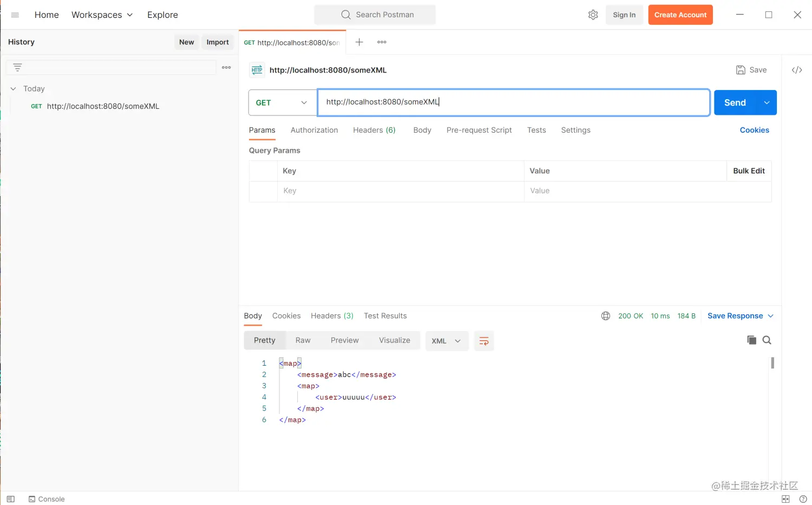Click the Sign In button
Viewport: 812px width, 505px height.
coord(624,15)
